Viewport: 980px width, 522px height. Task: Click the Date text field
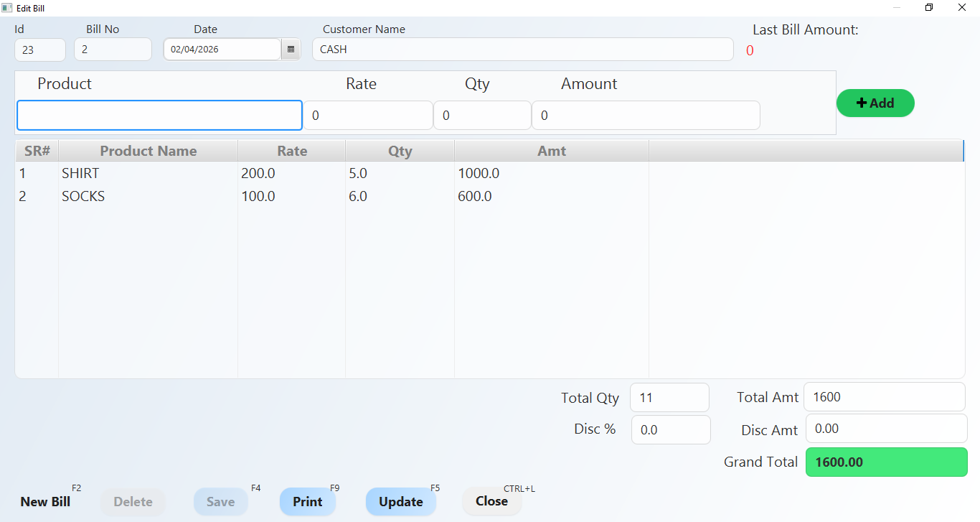pos(222,50)
